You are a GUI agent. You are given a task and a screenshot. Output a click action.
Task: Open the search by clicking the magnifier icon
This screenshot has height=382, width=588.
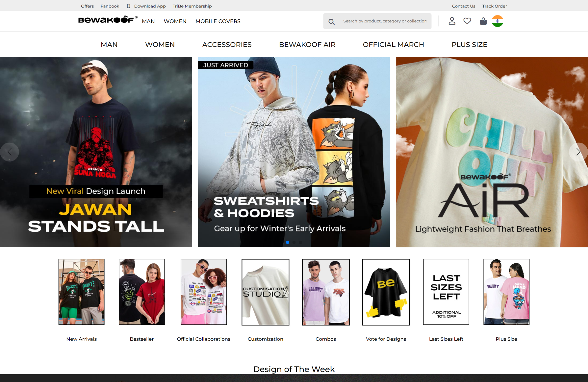[x=331, y=21]
